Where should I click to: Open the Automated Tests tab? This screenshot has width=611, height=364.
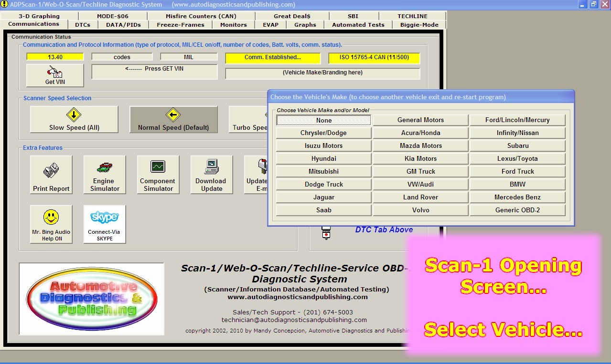(x=358, y=25)
